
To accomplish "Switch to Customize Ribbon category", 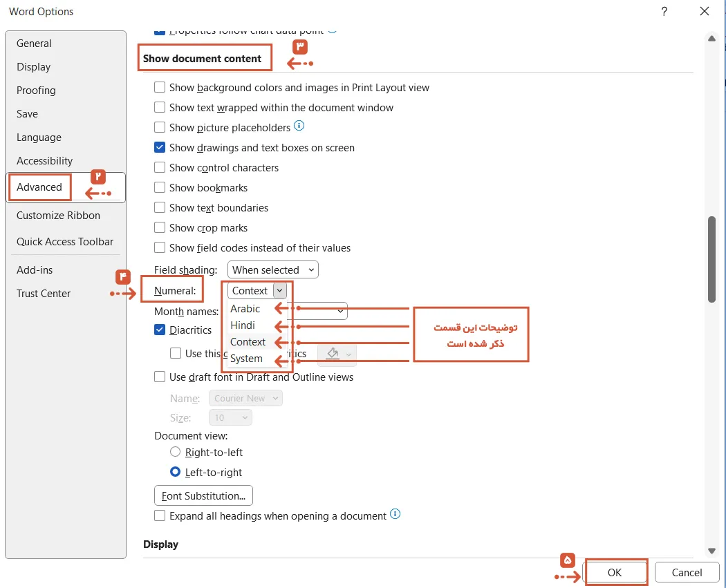I will pyautogui.click(x=58, y=215).
